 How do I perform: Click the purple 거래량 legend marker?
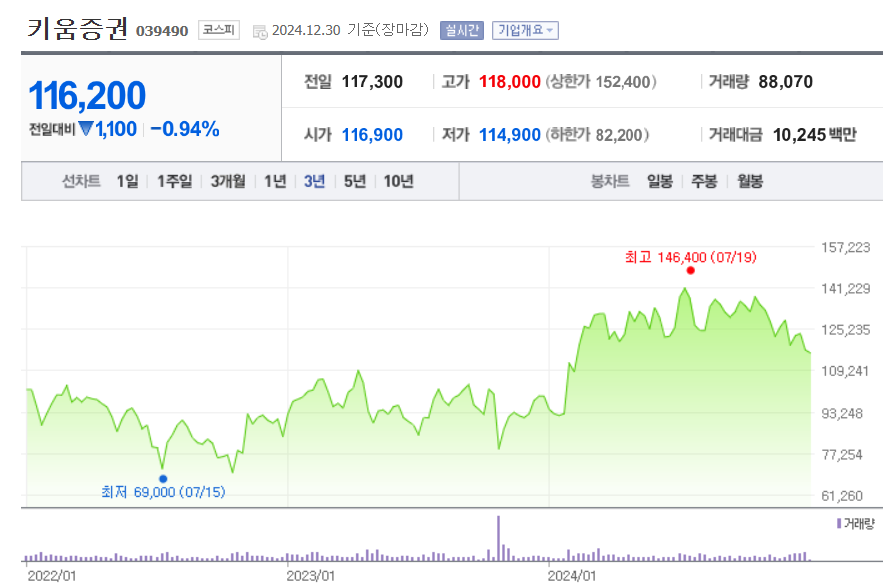point(839,524)
